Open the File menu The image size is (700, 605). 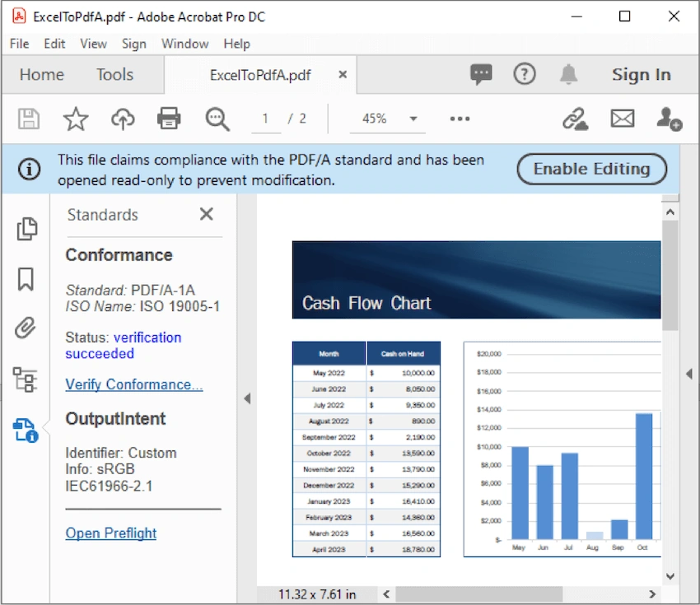(x=20, y=44)
